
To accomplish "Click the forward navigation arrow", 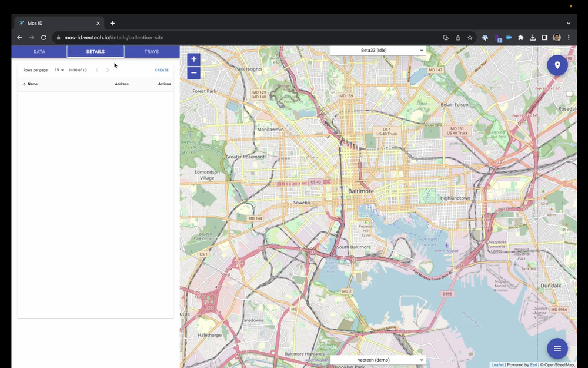I will 32,38.
